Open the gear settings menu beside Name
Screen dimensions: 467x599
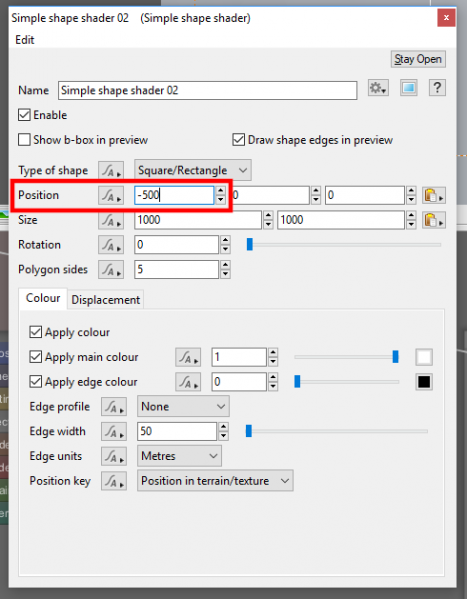(378, 88)
